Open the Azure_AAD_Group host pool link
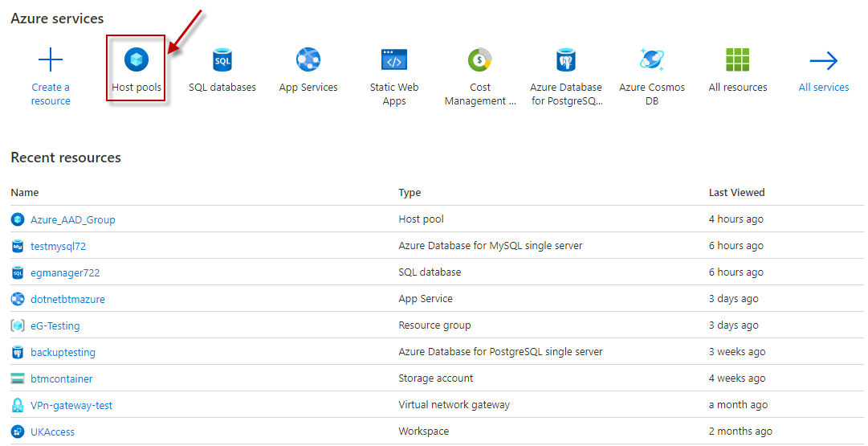868x446 pixels. (73, 220)
